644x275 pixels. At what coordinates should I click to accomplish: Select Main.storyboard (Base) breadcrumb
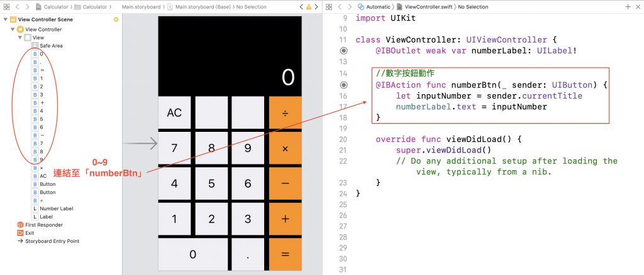pos(200,7)
